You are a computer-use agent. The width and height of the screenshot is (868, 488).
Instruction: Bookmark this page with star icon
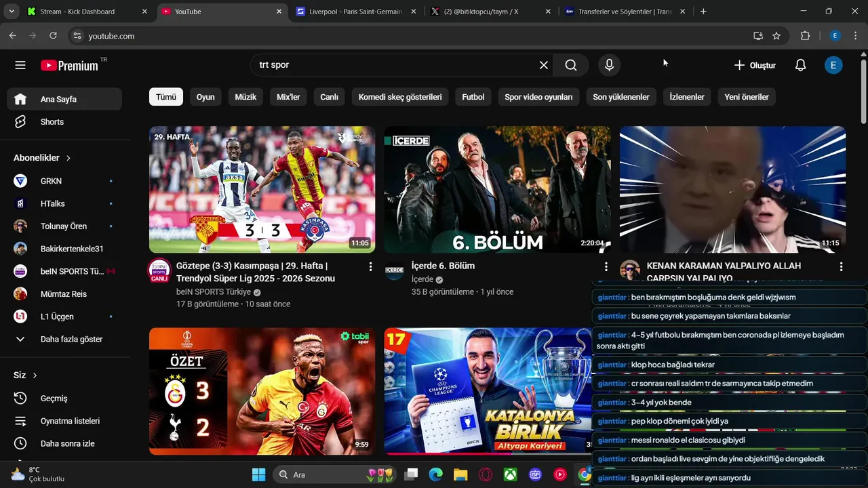coord(776,36)
